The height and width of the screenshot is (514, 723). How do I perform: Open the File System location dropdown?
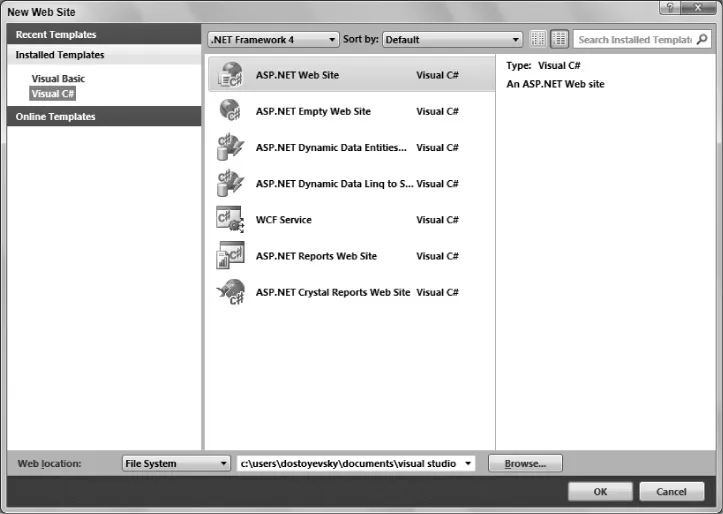point(176,464)
